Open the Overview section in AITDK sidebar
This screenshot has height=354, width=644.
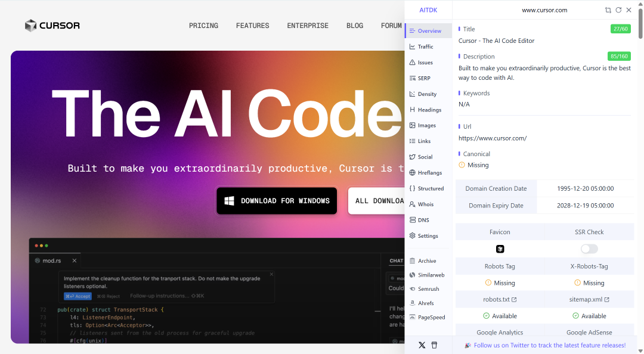[x=428, y=31]
